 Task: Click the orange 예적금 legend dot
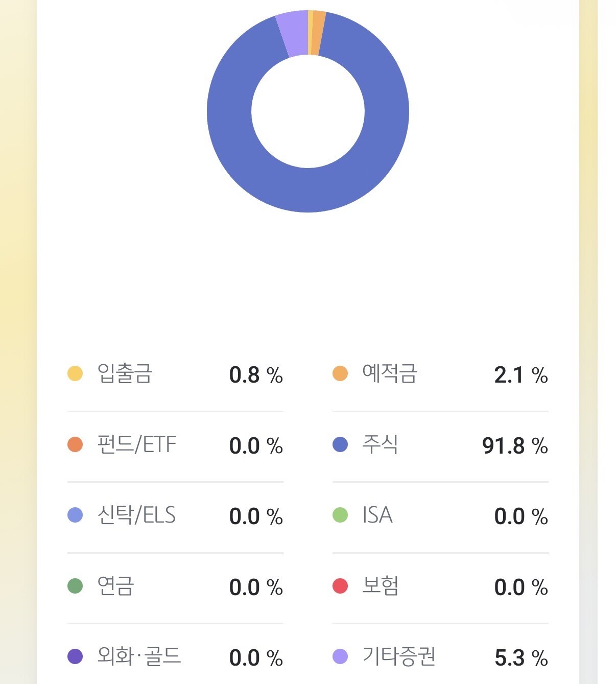pyautogui.click(x=340, y=373)
